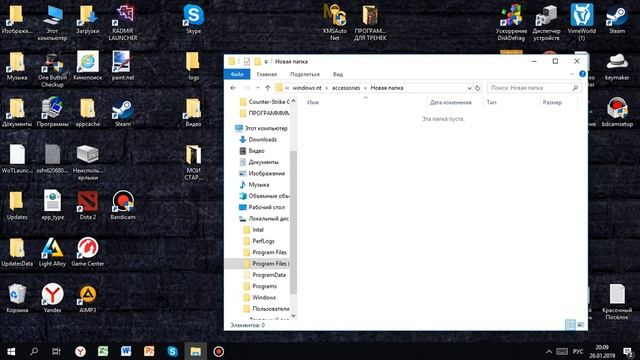The width and height of the screenshot is (640, 360).
Task: Open RADMIR LAUNCHER desktop icon
Action: click(123, 22)
